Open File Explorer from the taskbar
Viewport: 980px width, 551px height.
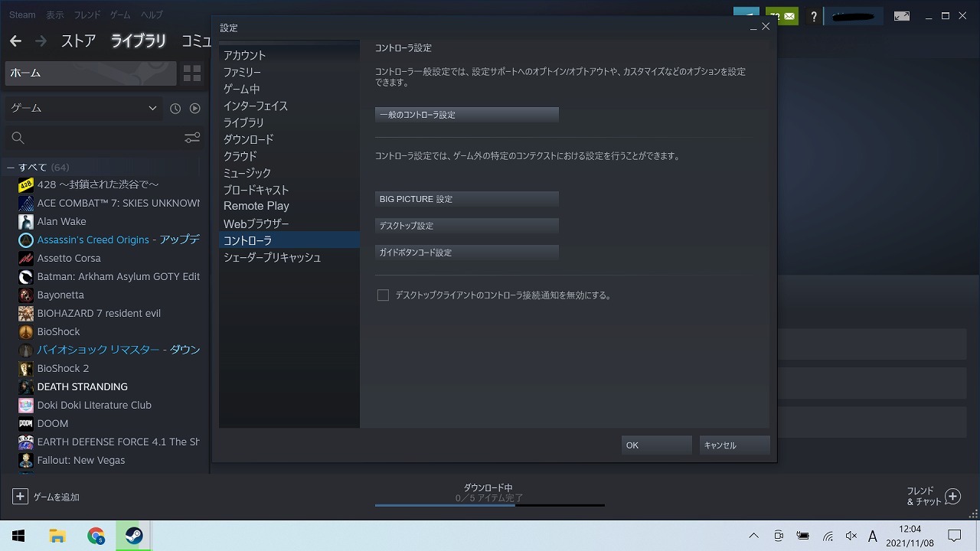57,536
